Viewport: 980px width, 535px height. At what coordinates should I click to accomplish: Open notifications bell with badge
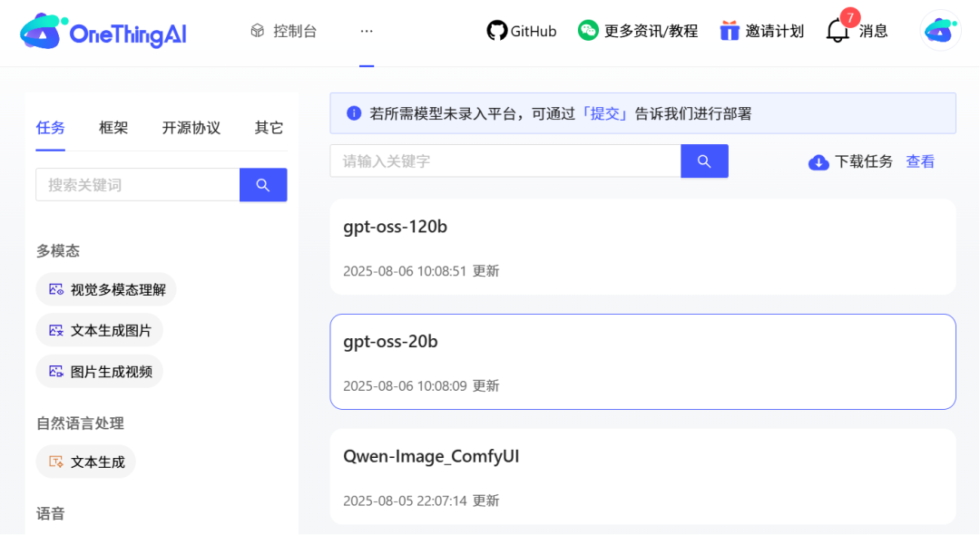click(x=838, y=31)
